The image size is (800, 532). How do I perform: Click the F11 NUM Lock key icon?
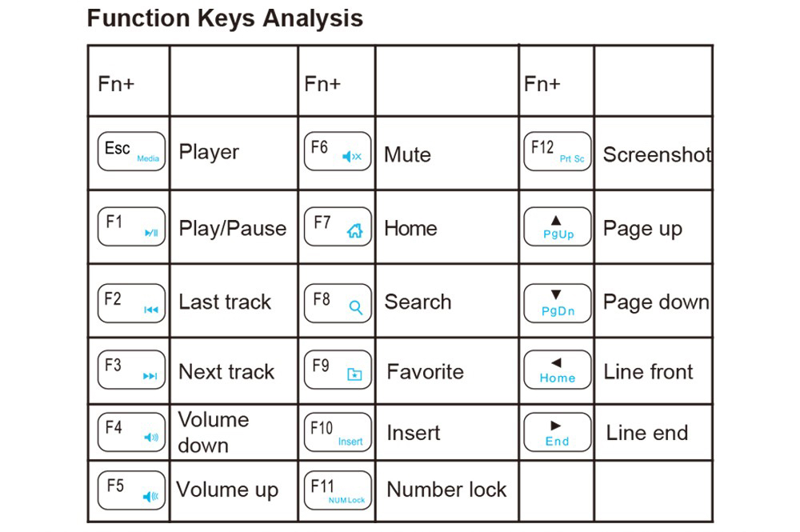click(338, 490)
